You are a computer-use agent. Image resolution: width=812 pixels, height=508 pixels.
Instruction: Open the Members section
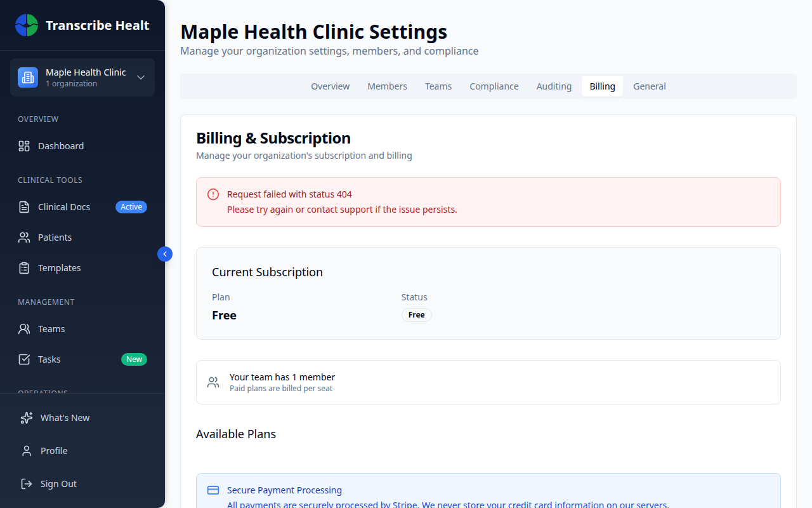click(x=387, y=86)
